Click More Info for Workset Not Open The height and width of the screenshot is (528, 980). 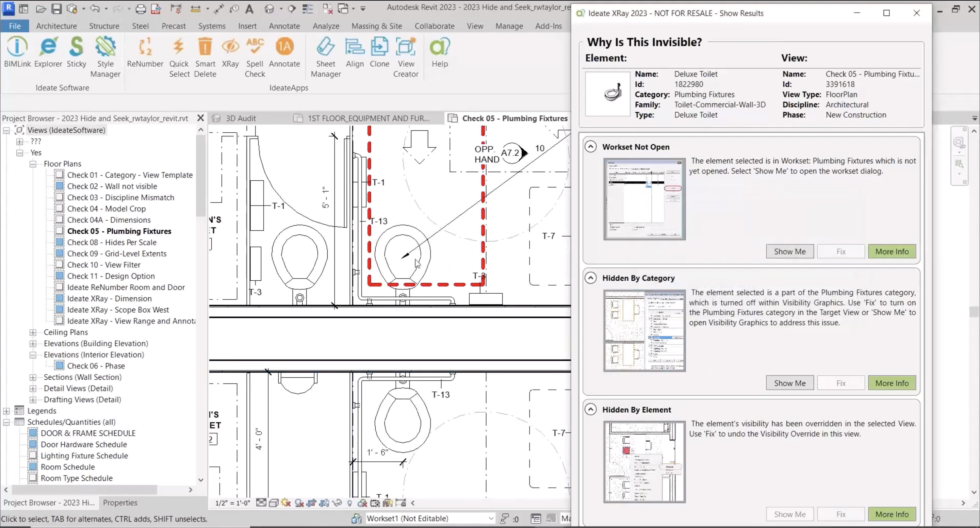click(892, 251)
